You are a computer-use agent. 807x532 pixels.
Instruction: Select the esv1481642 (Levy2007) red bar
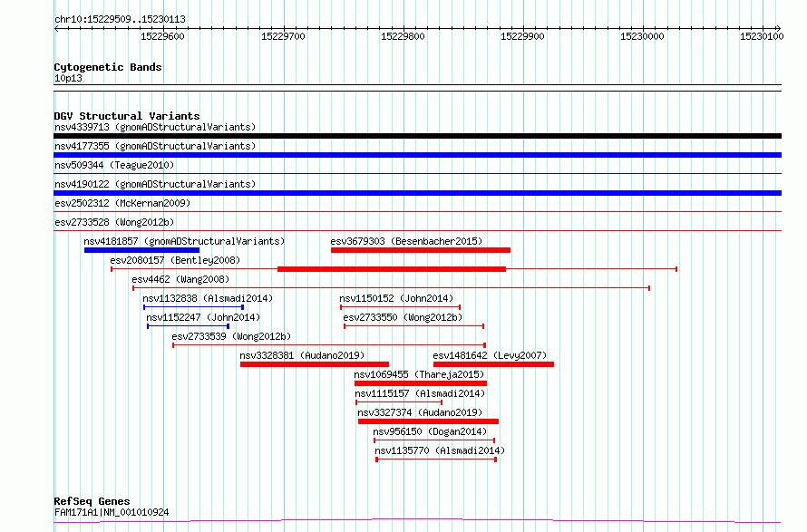pos(493,364)
